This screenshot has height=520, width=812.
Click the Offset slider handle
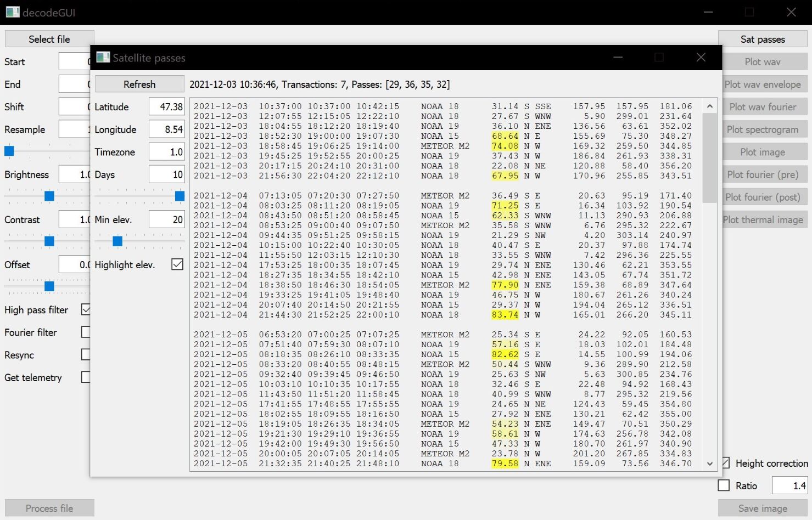(x=49, y=286)
